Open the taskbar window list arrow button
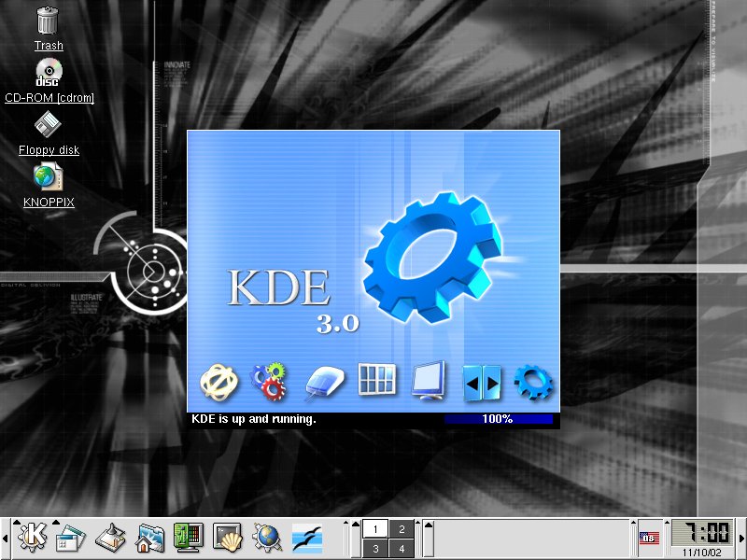The width and height of the screenshot is (747, 560). coord(429,539)
